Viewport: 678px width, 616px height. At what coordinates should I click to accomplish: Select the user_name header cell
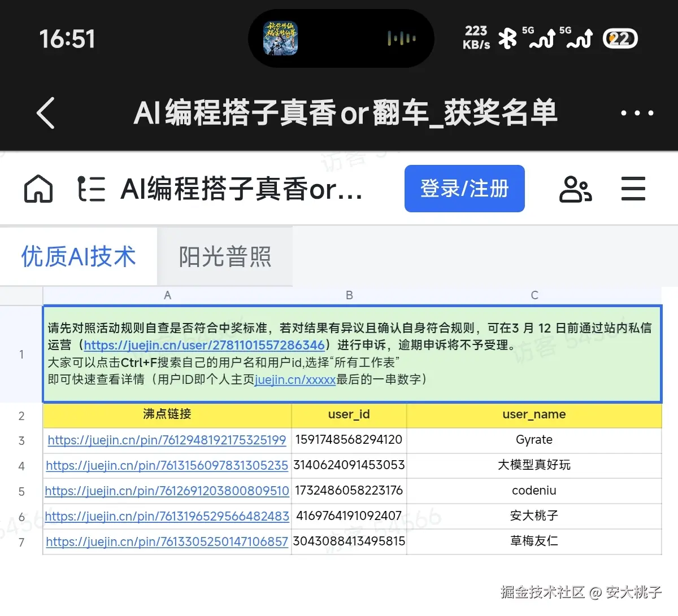coord(533,414)
